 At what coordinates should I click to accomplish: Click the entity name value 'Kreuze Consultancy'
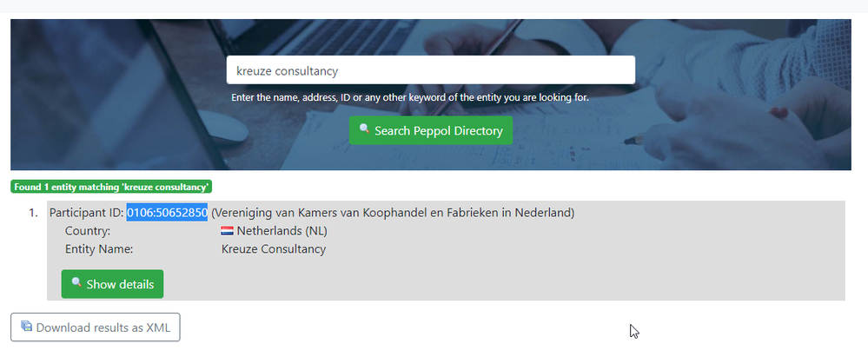(x=274, y=249)
